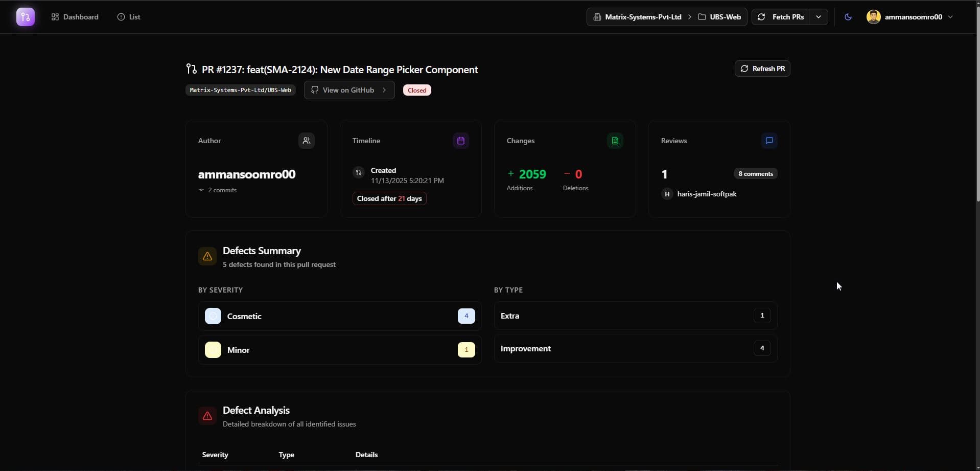
Task: Click the Timeline card calendar icon
Action: 461,141
